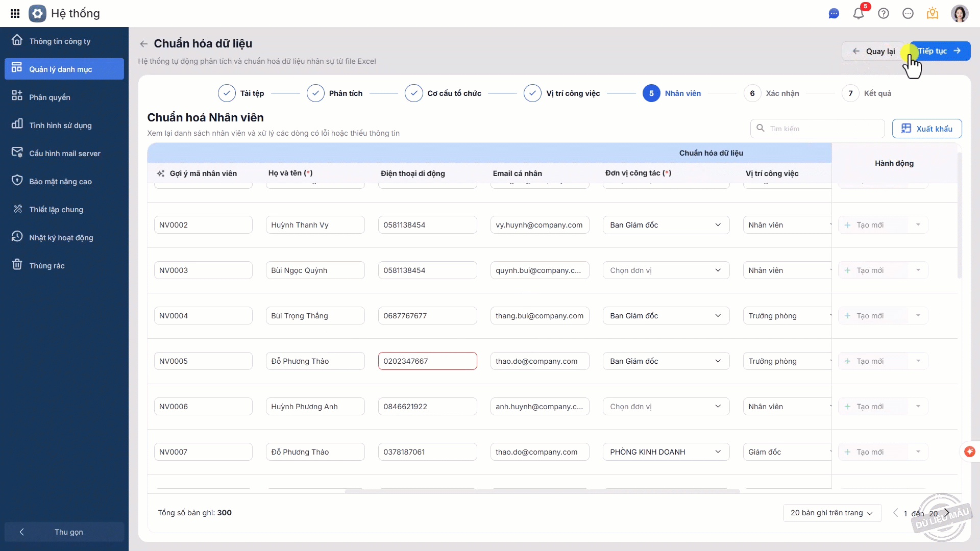Open the floating red assistant icon at right edge
This screenshot has height=551, width=980.
[x=970, y=452]
